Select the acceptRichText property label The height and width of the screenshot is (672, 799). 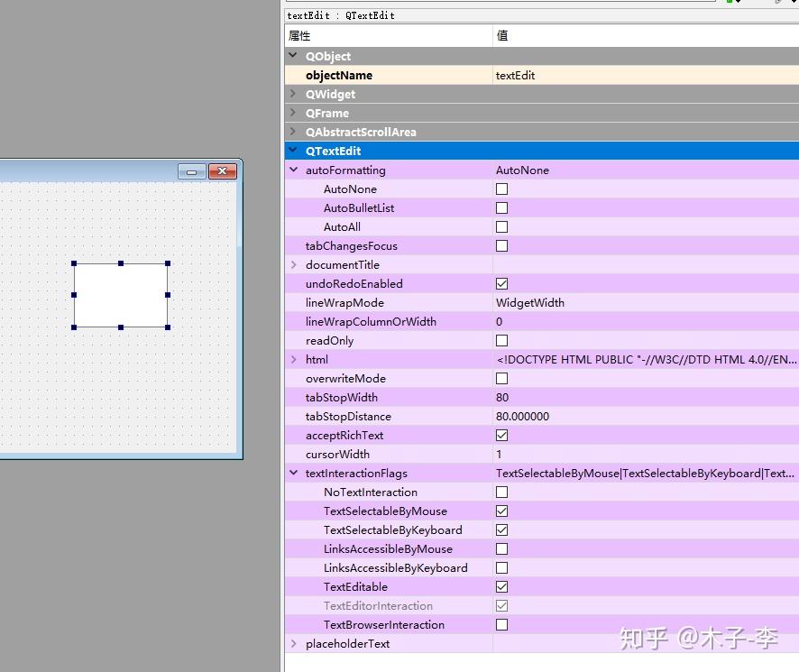tap(344, 436)
